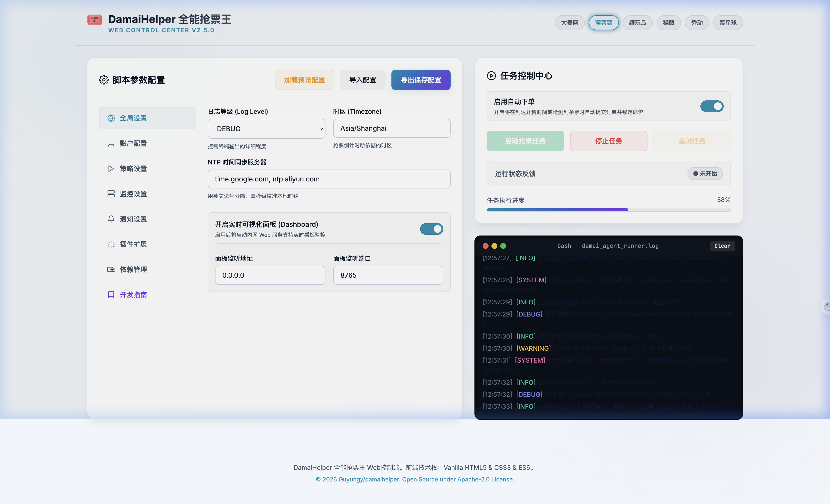Click the play icon next to 策略设置
This screenshot has width=830, height=504.
pos(111,169)
